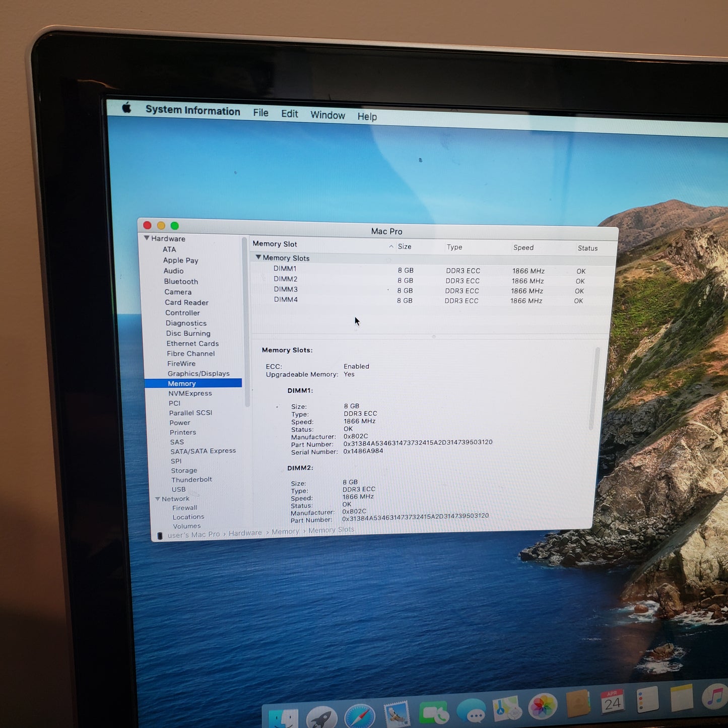Open Reminders from the Dock
The width and height of the screenshot is (728, 728).
coord(647,699)
